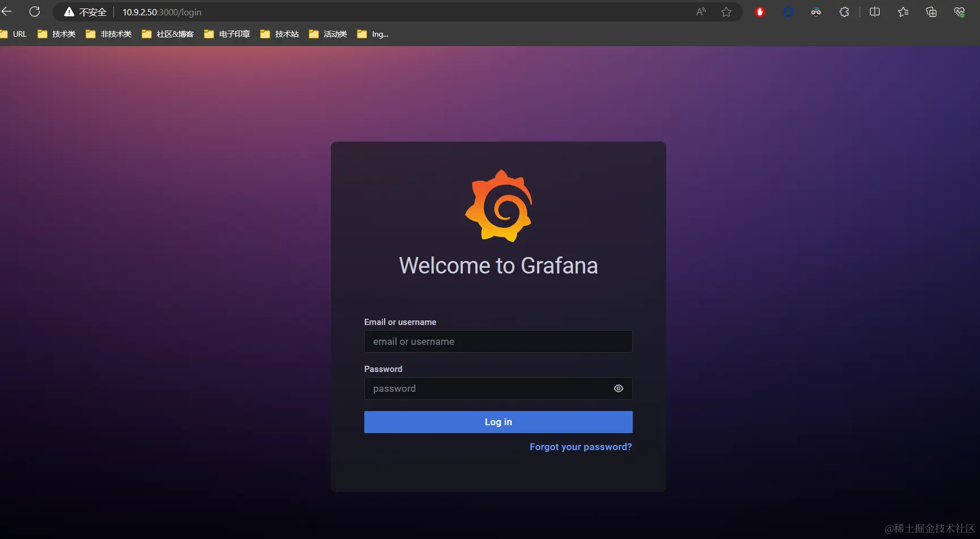Screen dimensions: 980x539
Task: Click the Email or username label
Action: tap(400, 322)
